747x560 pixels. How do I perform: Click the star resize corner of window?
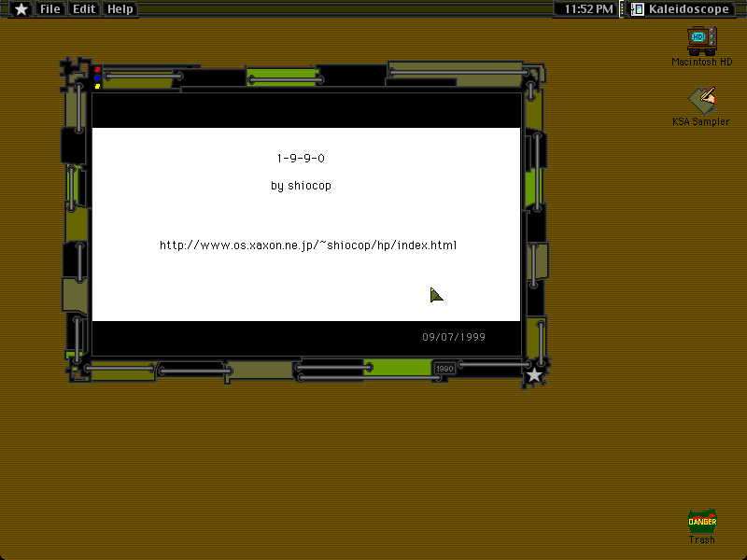coord(534,375)
